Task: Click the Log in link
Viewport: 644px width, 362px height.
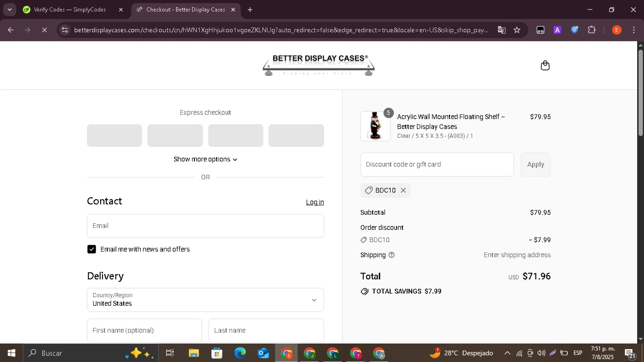Action: [x=315, y=202]
